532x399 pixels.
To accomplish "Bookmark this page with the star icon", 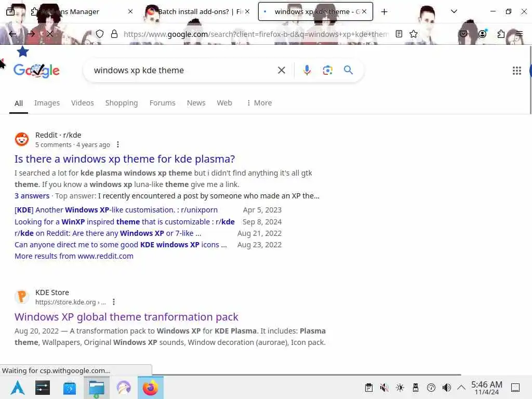I will point(413,34).
